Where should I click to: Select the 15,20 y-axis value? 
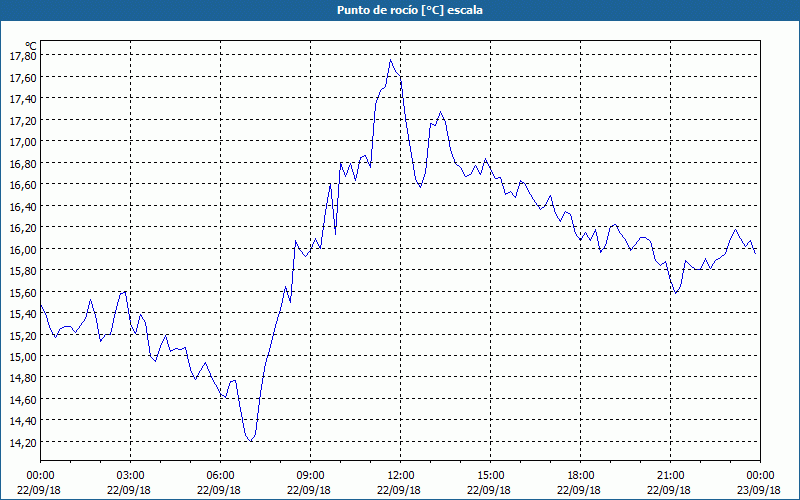[22, 335]
